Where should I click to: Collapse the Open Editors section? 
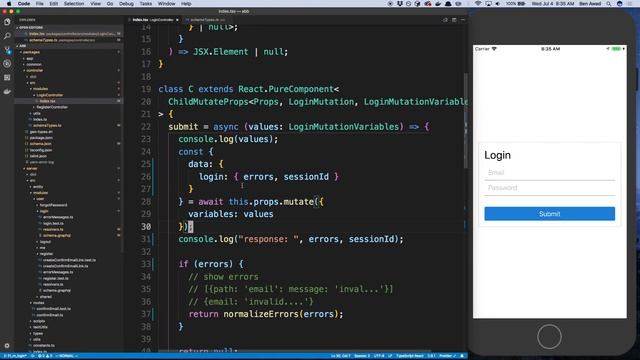[69, 27]
